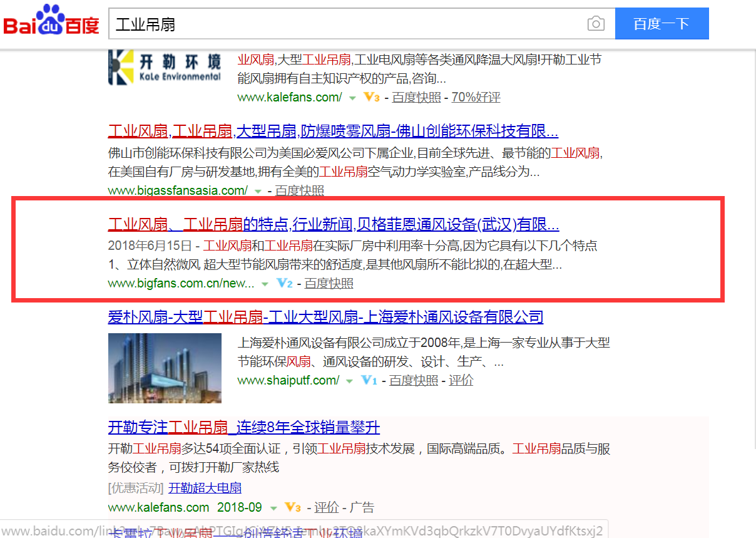Expand dropdown arrow beside bigassfansasia.com
This screenshot has width=756, height=538.
pyautogui.click(x=258, y=192)
